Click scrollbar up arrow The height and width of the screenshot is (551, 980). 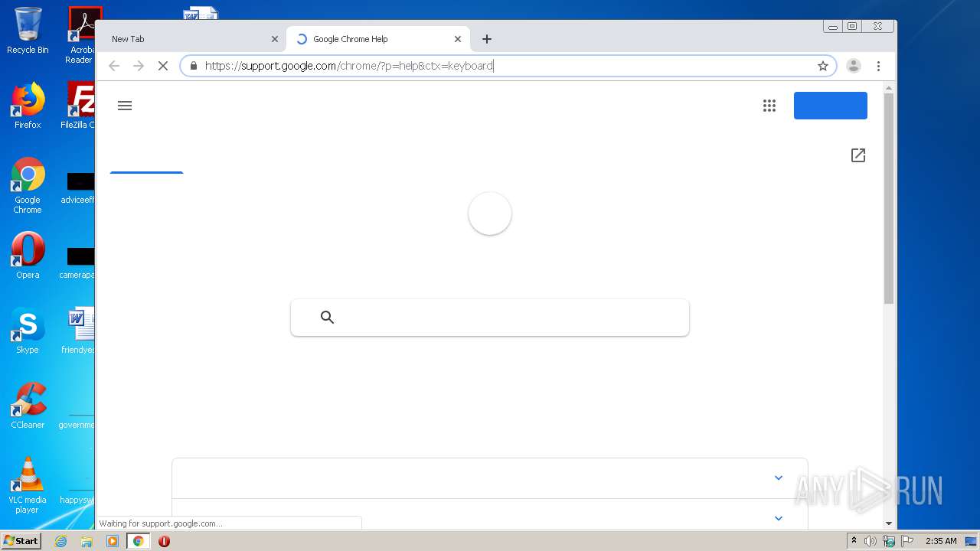click(889, 87)
